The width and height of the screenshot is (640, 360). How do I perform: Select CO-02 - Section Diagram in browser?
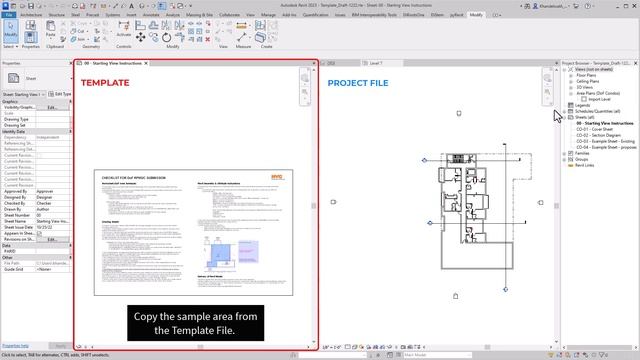click(598, 135)
